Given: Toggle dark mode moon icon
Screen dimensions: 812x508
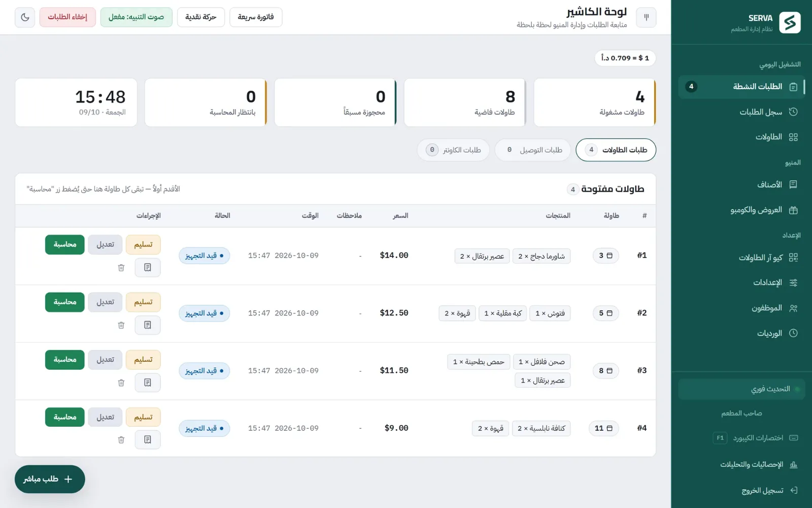Looking at the screenshot, I should 25,17.
